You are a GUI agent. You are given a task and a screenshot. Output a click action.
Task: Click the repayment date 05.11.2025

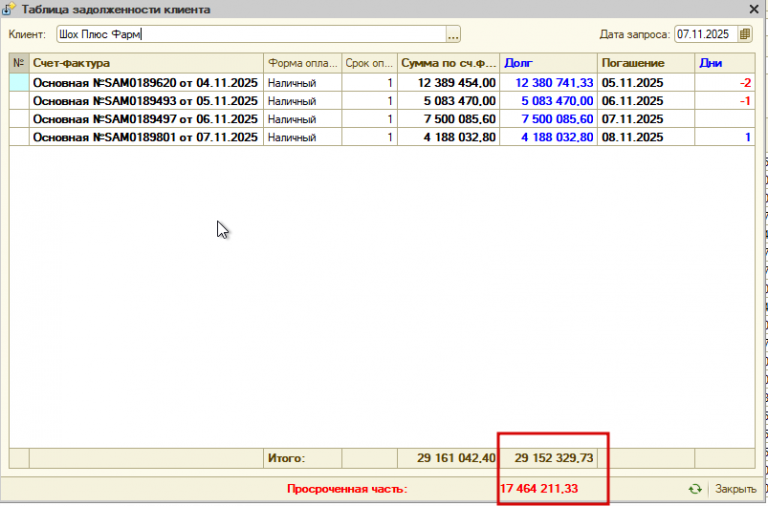(x=632, y=83)
